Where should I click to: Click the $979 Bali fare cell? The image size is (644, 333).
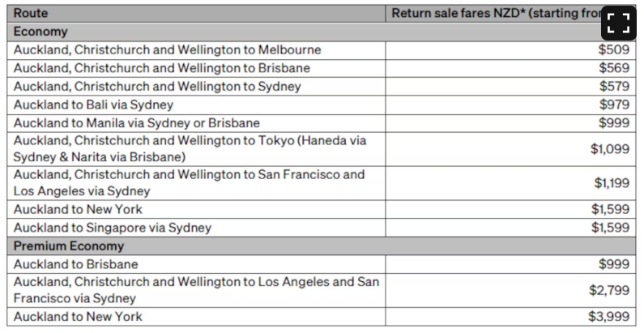[510, 105]
